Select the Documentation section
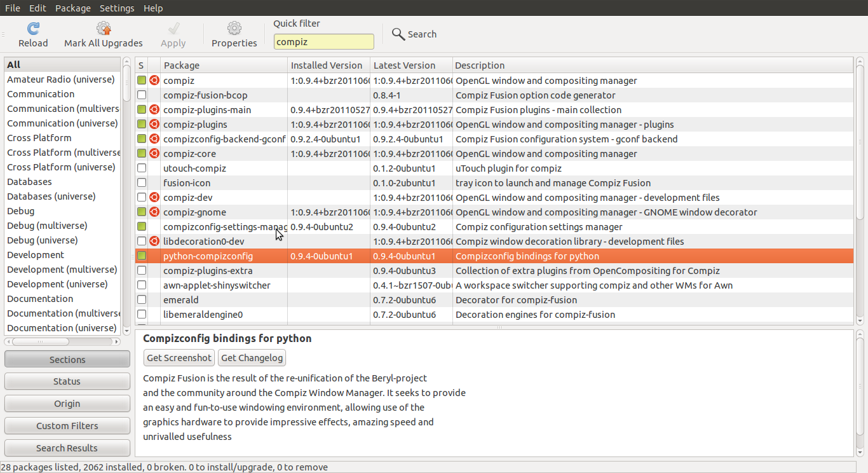 click(62, 299)
